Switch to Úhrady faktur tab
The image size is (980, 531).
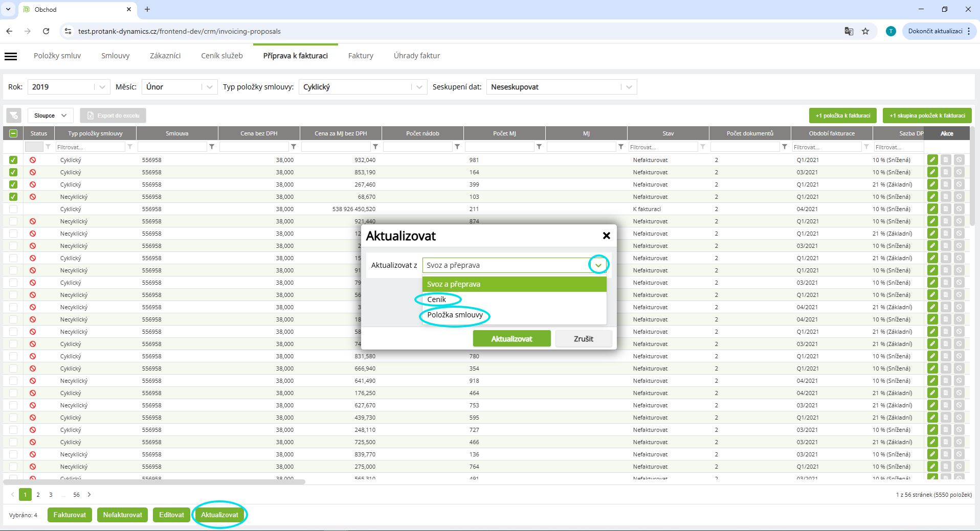coord(417,56)
